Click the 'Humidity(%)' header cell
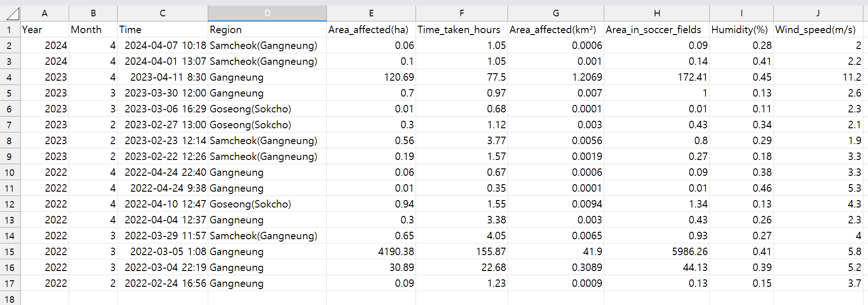 click(x=741, y=30)
